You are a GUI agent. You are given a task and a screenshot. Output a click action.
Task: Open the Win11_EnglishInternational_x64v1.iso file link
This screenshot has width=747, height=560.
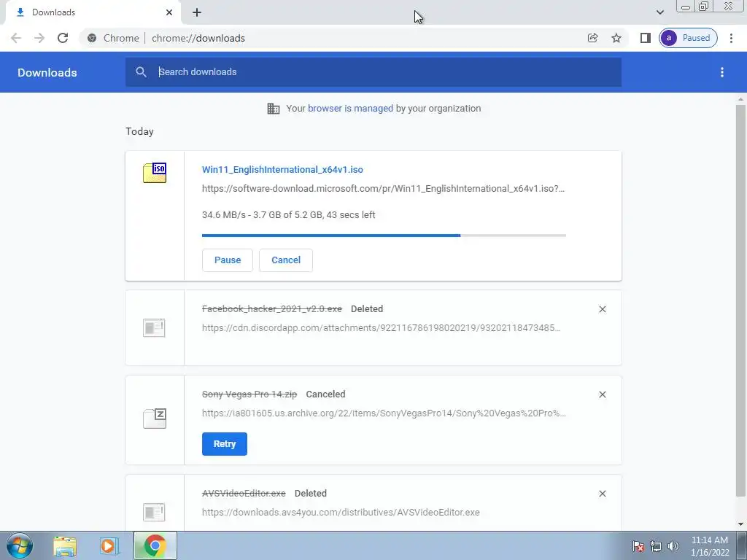(x=282, y=169)
